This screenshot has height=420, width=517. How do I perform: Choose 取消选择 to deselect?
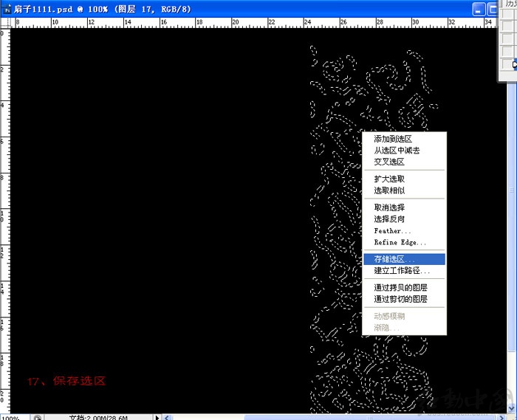coord(404,207)
